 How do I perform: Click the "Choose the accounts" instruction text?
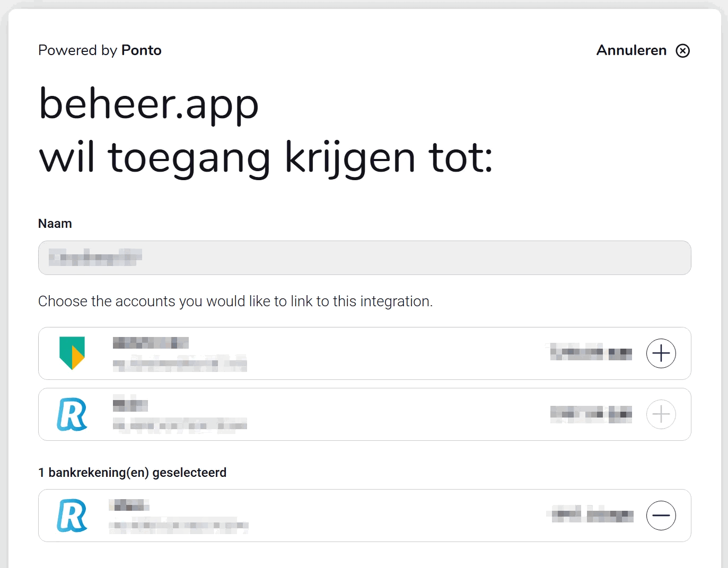point(235,301)
